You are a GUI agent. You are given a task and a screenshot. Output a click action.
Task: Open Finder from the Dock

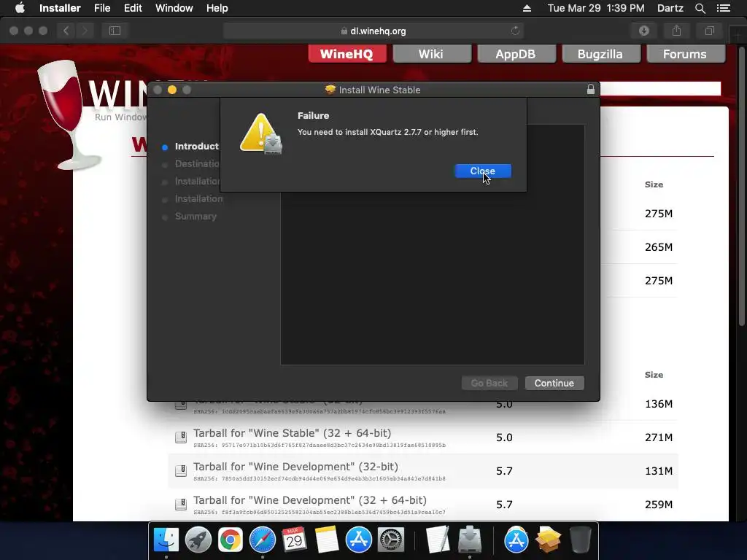coord(166,540)
